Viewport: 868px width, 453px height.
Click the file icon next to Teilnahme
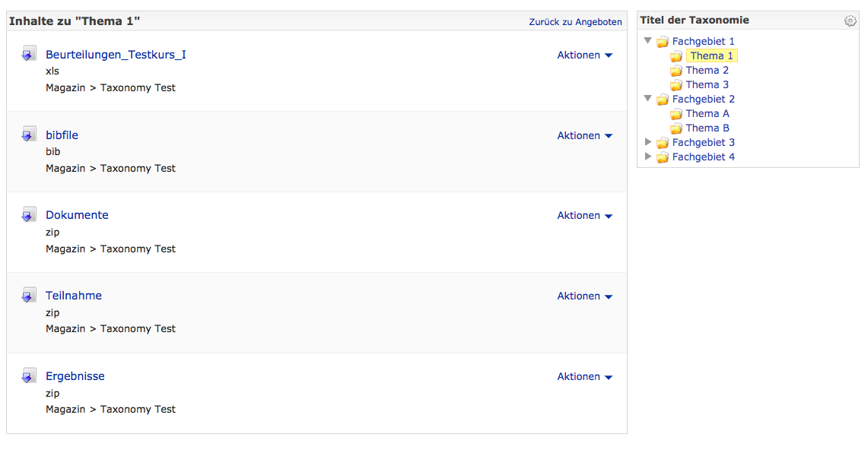(x=29, y=296)
